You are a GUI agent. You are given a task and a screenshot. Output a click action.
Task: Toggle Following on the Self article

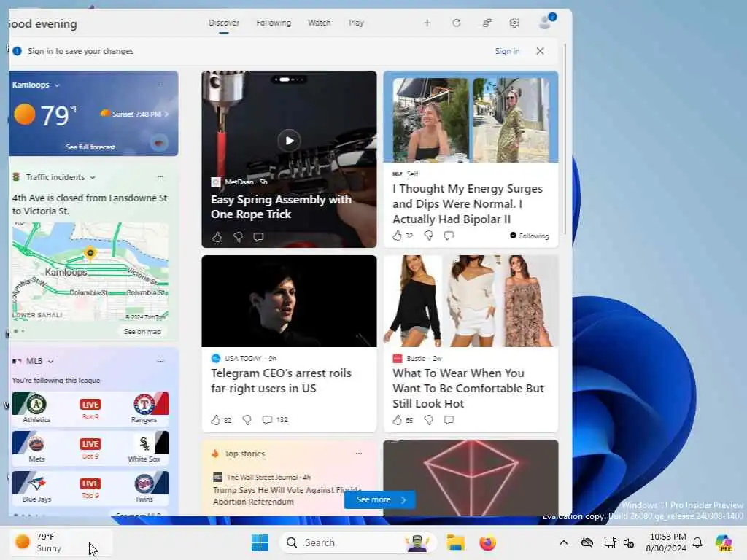tap(530, 236)
